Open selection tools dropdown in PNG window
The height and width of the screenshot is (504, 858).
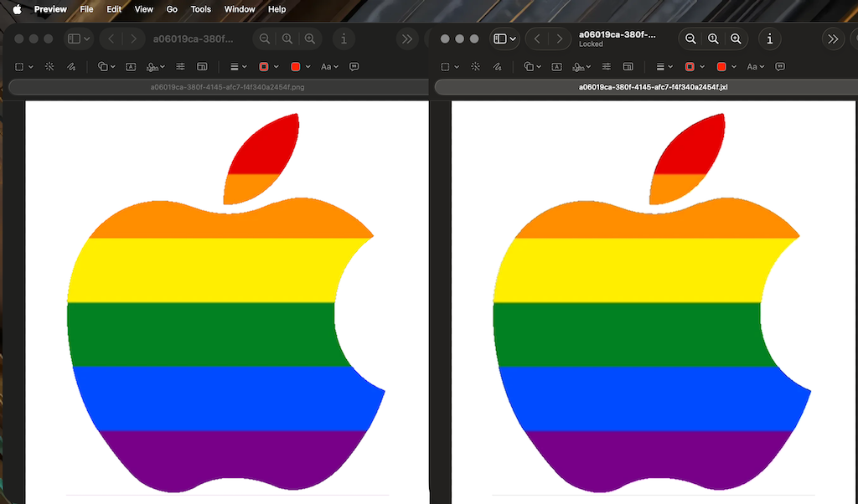(x=24, y=67)
